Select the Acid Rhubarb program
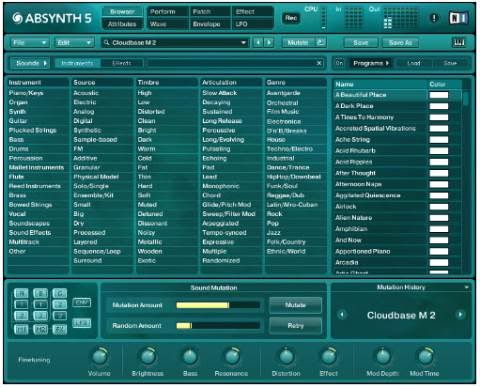This screenshot has height=387, width=480. point(380,151)
